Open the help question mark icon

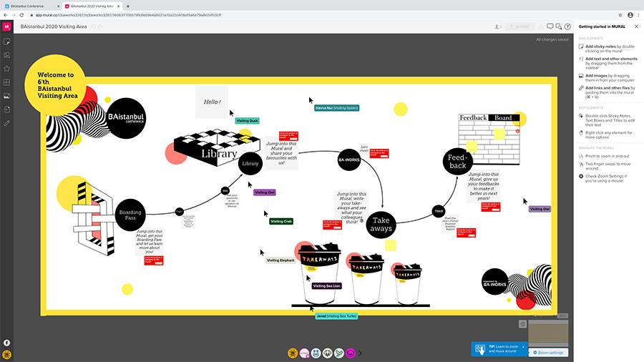567,26
